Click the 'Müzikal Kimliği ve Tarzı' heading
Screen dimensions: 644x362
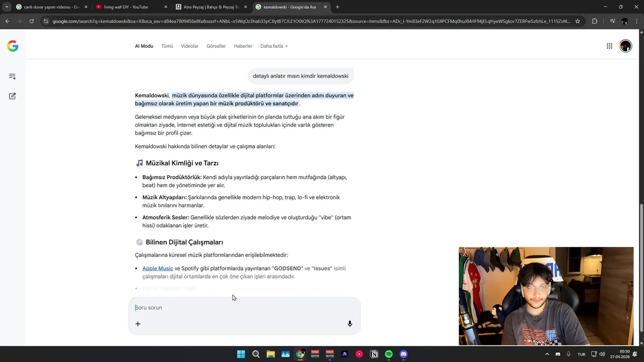[182, 163]
